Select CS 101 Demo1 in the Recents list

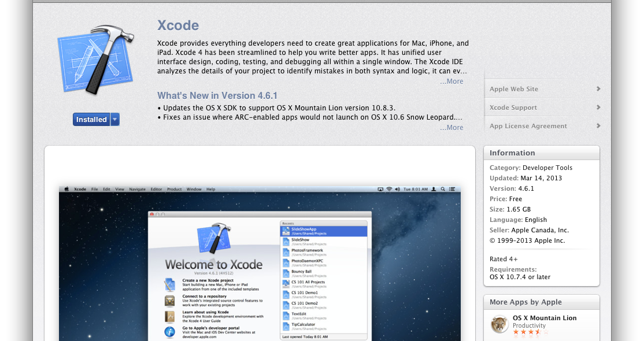(x=324, y=295)
